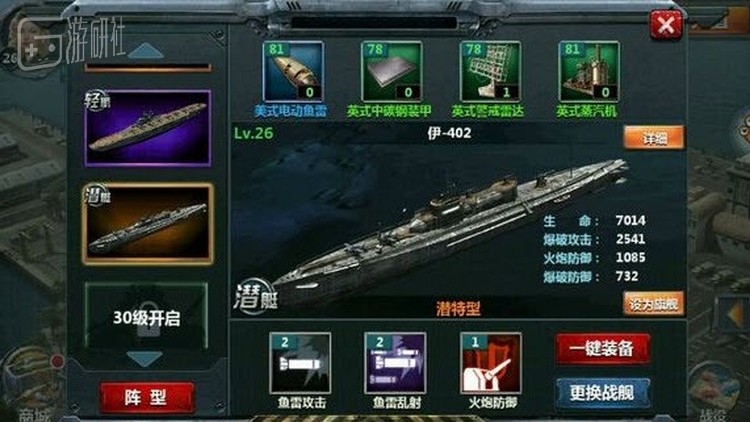Click 一键装备 to auto-equip

point(603,348)
